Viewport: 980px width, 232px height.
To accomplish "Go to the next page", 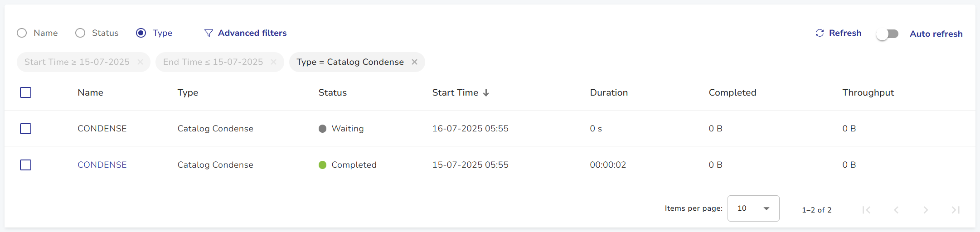I will (x=926, y=210).
